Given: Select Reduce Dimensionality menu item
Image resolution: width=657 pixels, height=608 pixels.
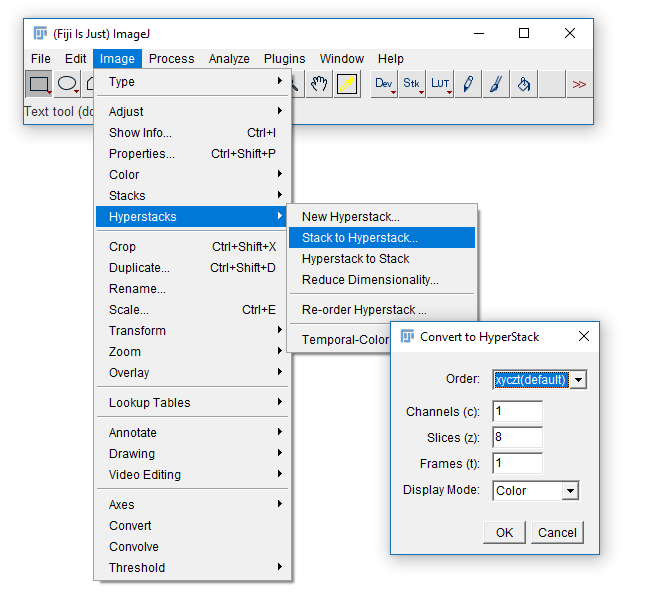Looking at the screenshot, I should coord(370,280).
